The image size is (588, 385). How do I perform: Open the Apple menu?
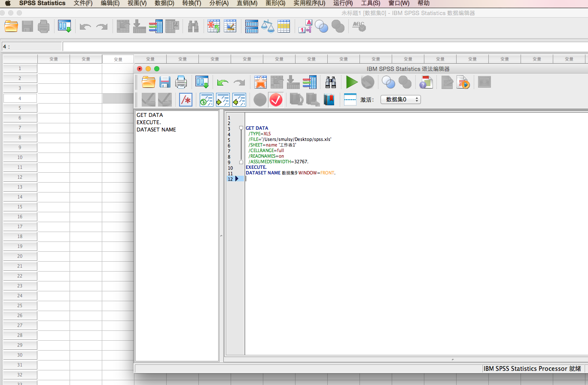[7, 3]
